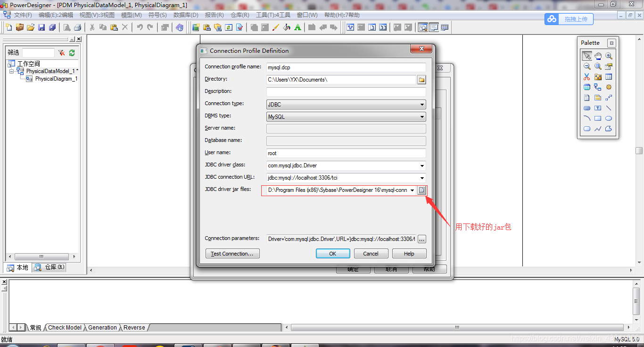644x347 pixels.
Task: Switch to the Check Model output tab
Action: click(x=65, y=328)
